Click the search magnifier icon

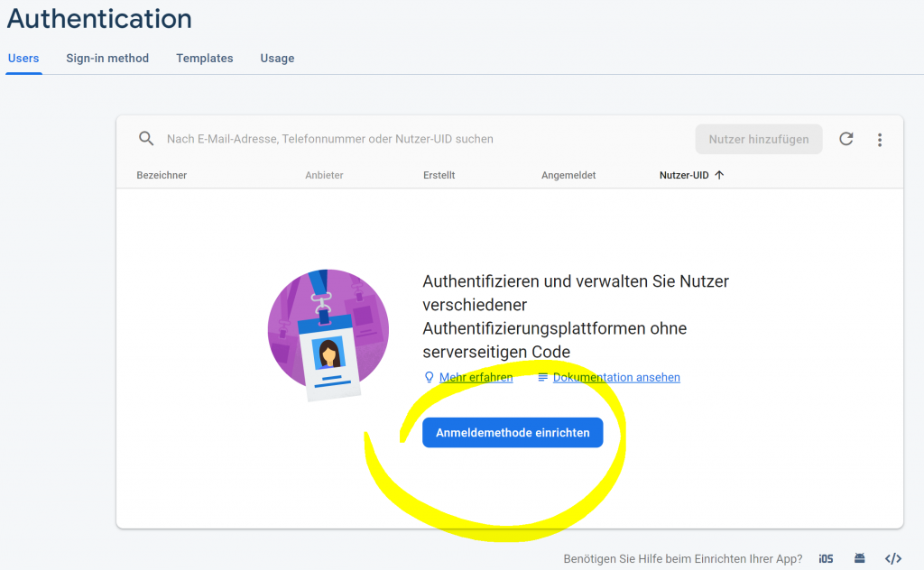click(x=146, y=139)
